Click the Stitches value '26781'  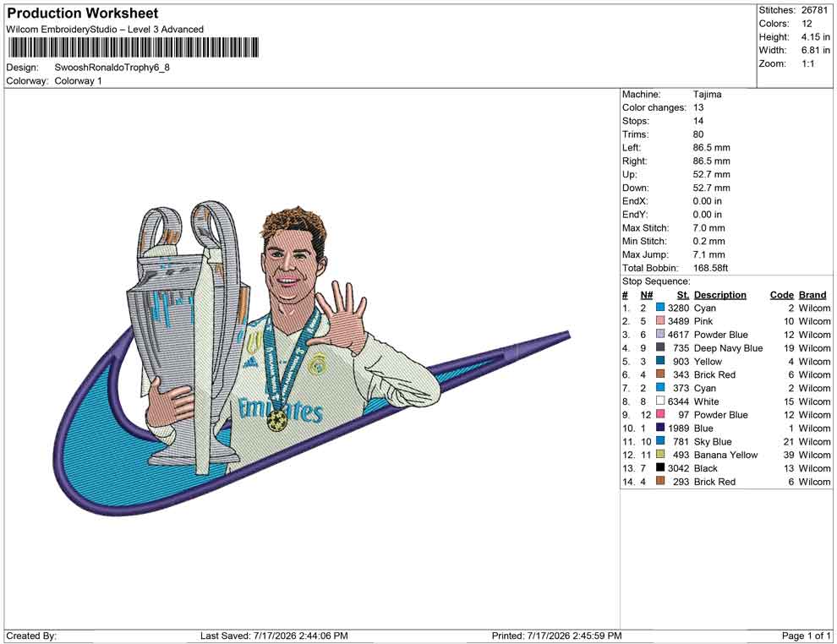(814, 10)
